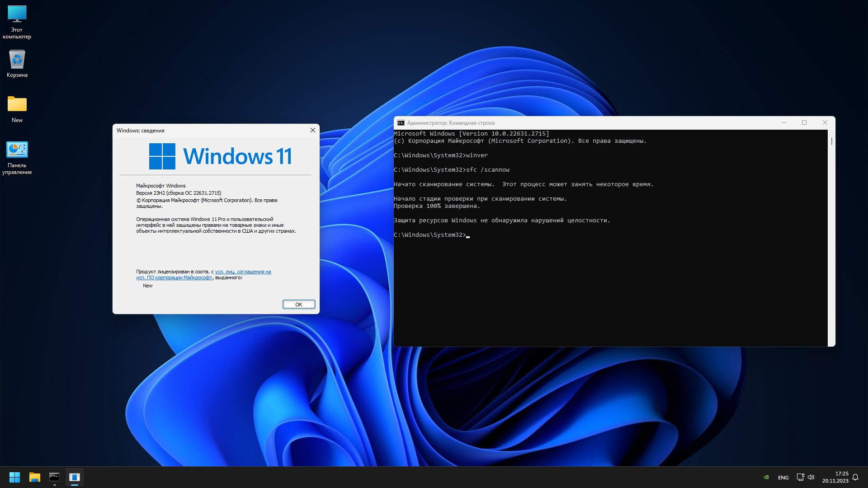Select the winver taskbar icon
The width and height of the screenshot is (868, 488).
coord(75,477)
